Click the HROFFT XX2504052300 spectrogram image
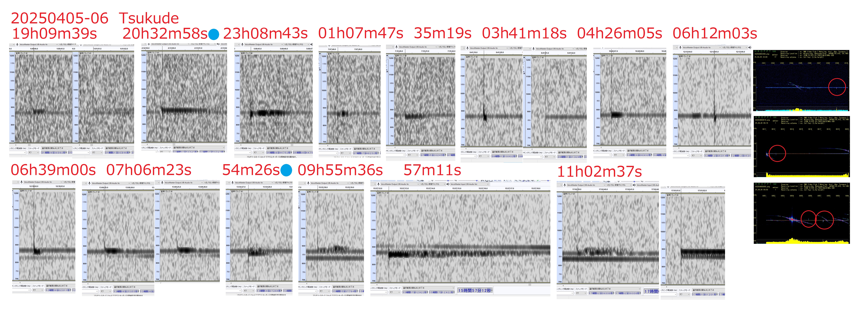The image size is (868, 321). click(801, 81)
